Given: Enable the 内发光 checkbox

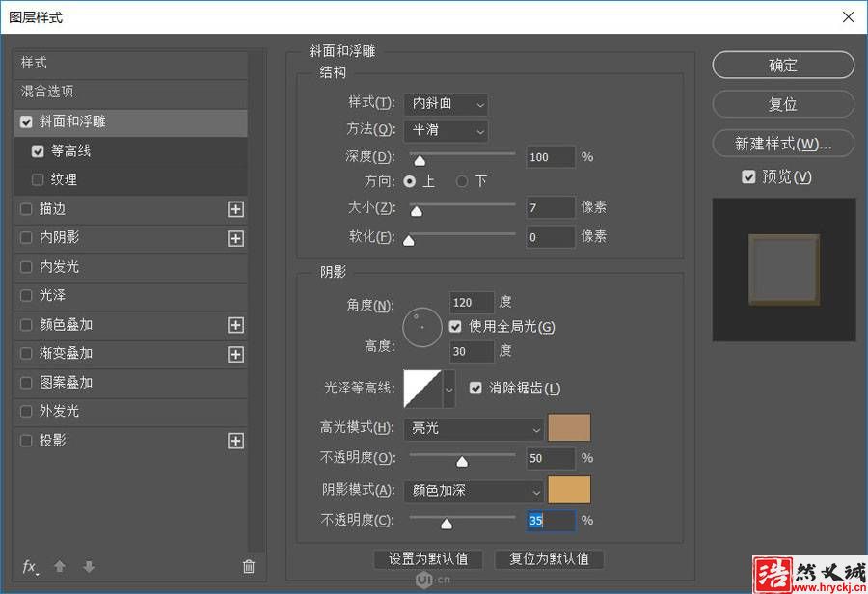Looking at the screenshot, I should click(26, 267).
